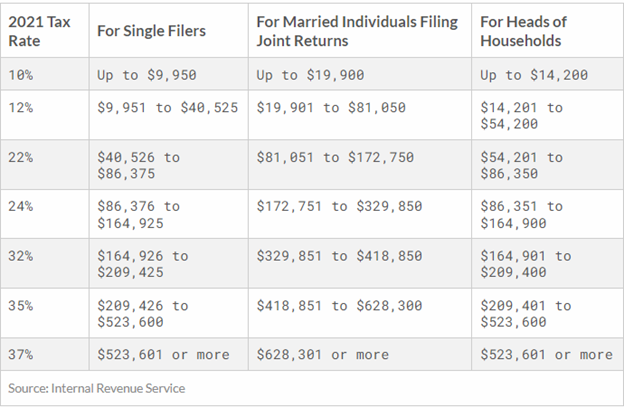Select the 35% tax rate cell
Screen dimensions: 624x408
point(20,306)
